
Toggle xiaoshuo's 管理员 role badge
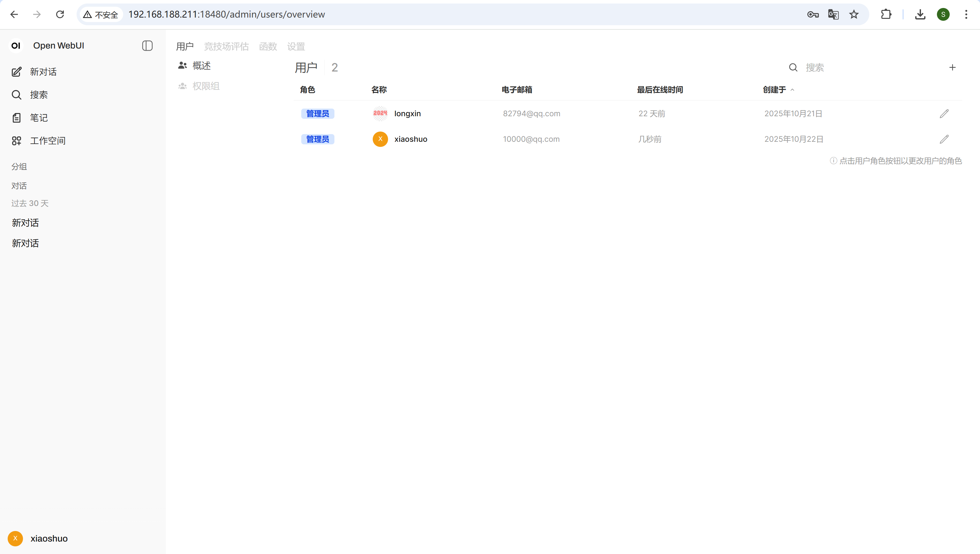pos(317,139)
